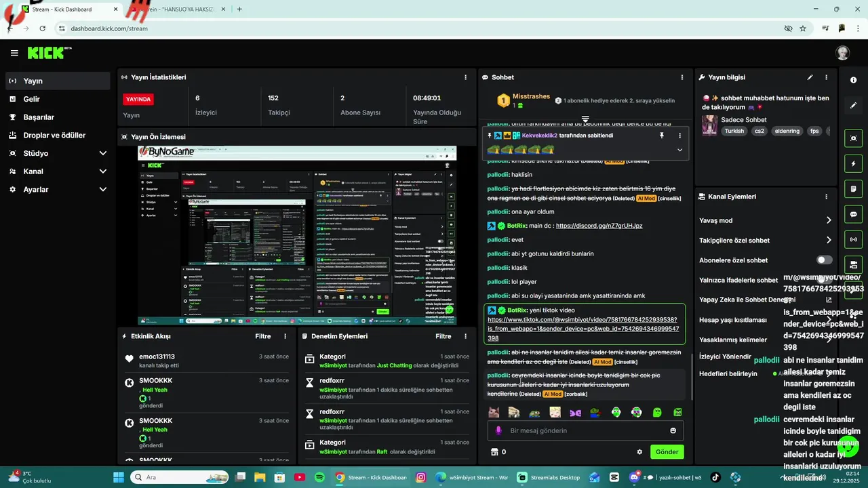Bookmark this page with the star icon
Screen dimensions: 868x488
pos(803,28)
